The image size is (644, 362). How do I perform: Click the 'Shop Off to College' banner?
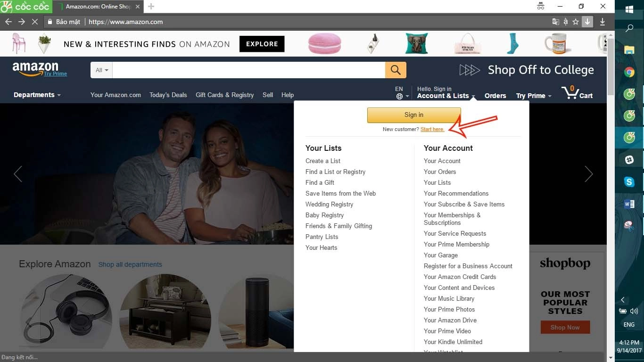(527, 70)
